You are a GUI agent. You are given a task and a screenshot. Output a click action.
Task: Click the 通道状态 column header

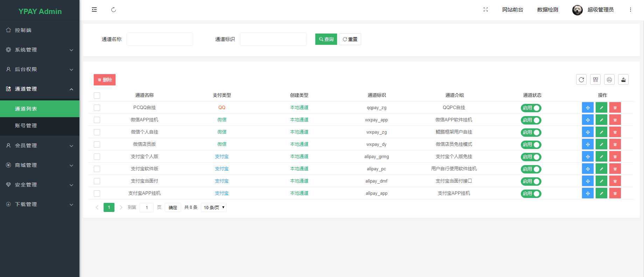click(x=532, y=95)
